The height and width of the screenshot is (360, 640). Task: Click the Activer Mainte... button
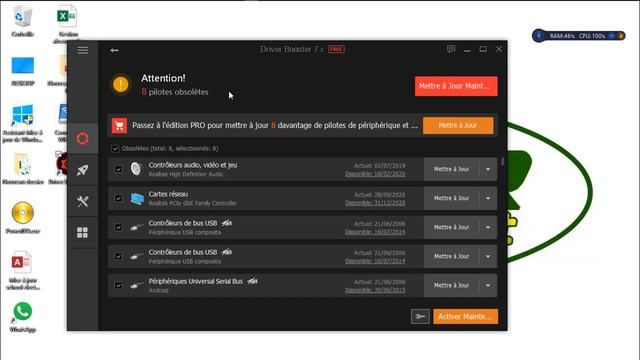point(465,316)
